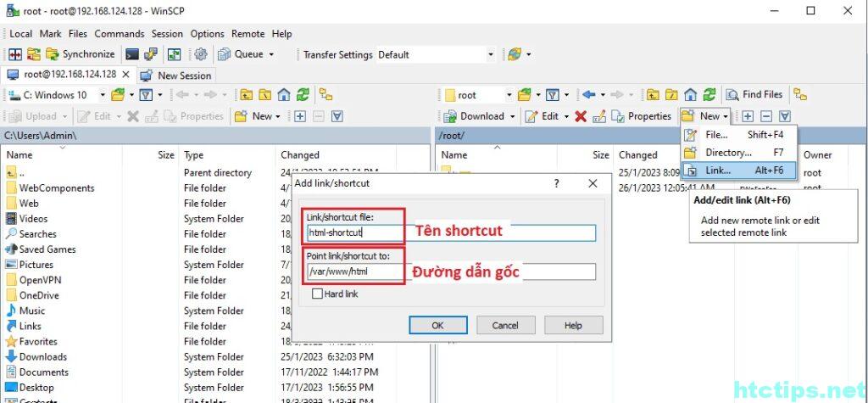Toggle the local directory tree icon
Viewport: 868px width, 403px height.
[326, 95]
